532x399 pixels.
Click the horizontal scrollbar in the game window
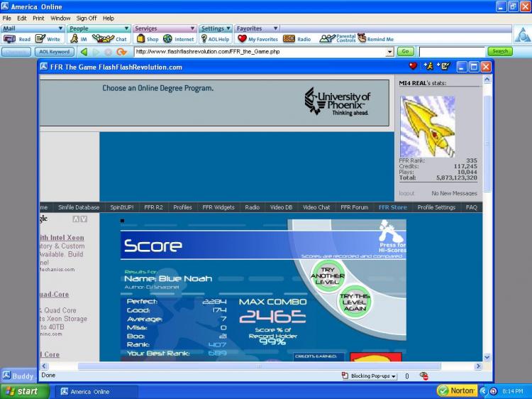point(259,366)
